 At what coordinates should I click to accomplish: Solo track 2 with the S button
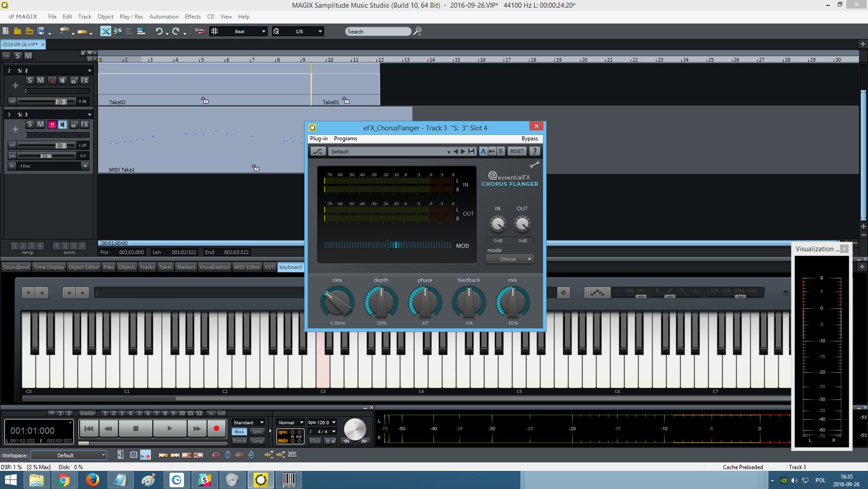[x=30, y=80]
